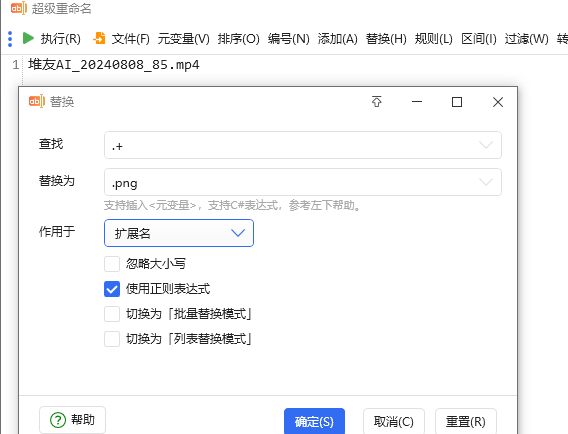Open the 元变量(V) menu
Viewport: 568px width, 434px height.
(x=184, y=38)
